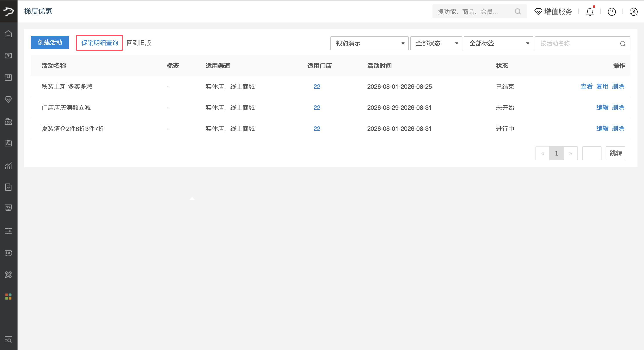Viewport: 644px width, 350px height.
Task: Click the 未开始 status cell
Action: (505, 108)
